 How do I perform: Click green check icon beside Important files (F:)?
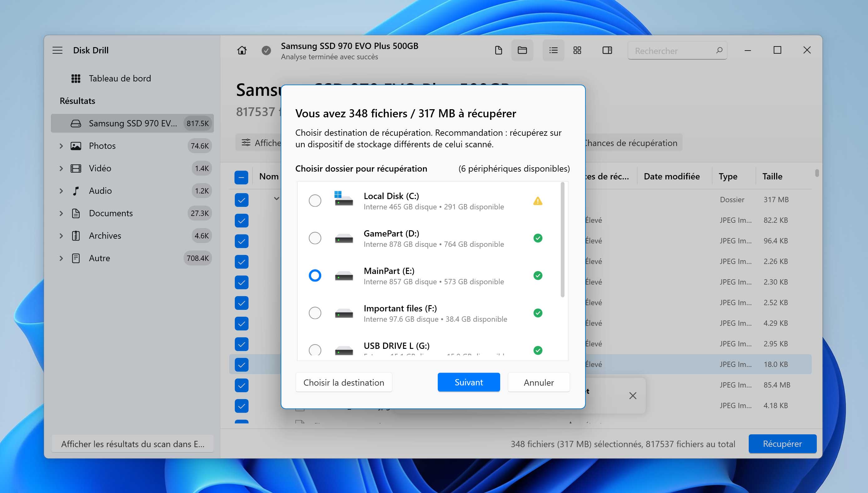click(538, 313)
